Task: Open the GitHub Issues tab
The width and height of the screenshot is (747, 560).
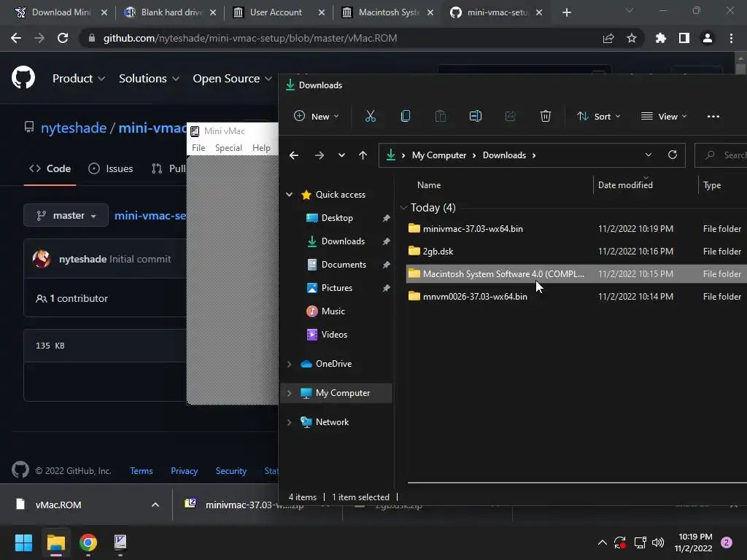Action: pyautogui.click(x=111, y=168)
